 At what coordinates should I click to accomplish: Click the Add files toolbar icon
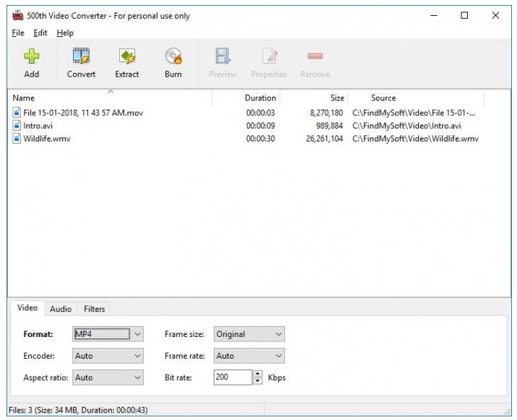click(x=32, y=57)
